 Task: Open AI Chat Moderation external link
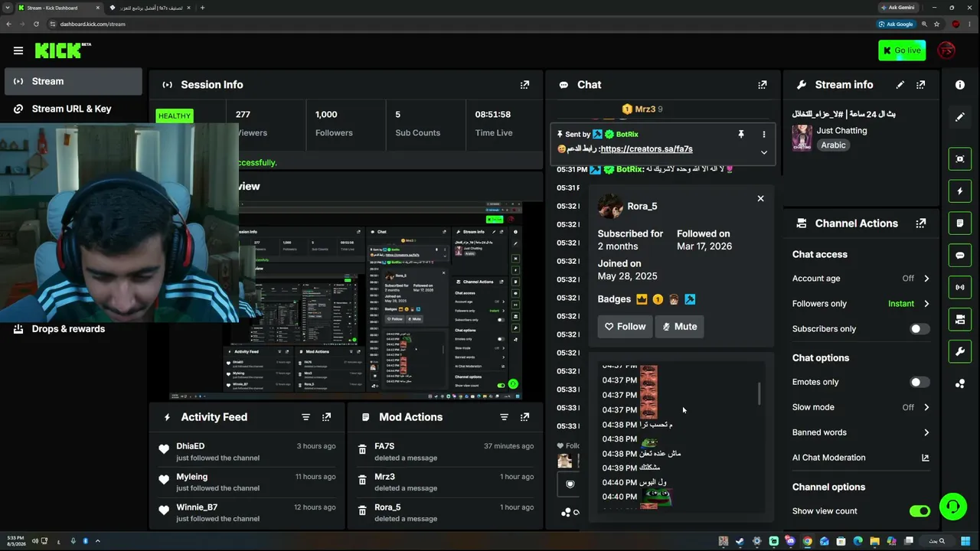(x=925, y=458)
